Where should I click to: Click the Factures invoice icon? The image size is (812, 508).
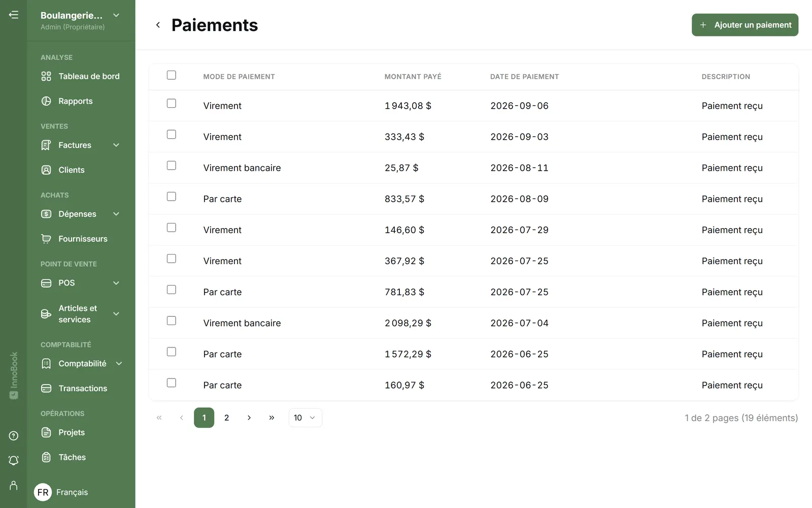coord(46,145)
